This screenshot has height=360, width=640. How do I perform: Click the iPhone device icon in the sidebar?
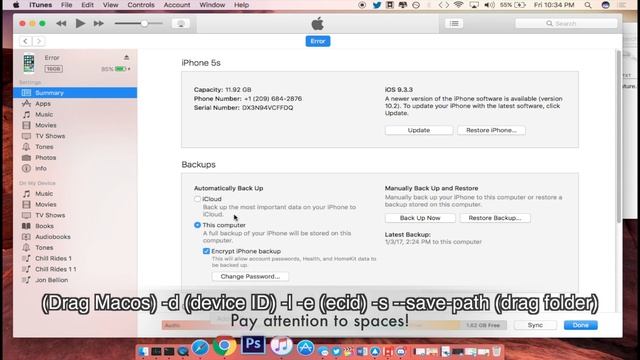tap(29, 63)
